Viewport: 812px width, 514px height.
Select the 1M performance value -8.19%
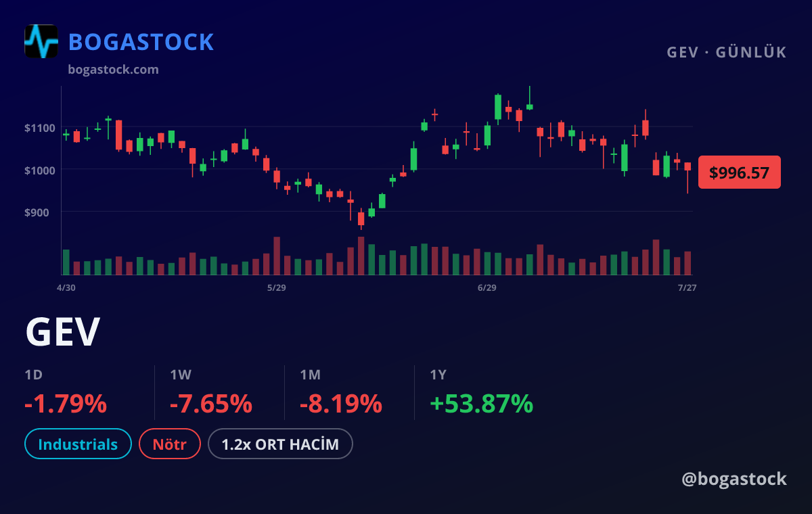click(x=341, y=404)
